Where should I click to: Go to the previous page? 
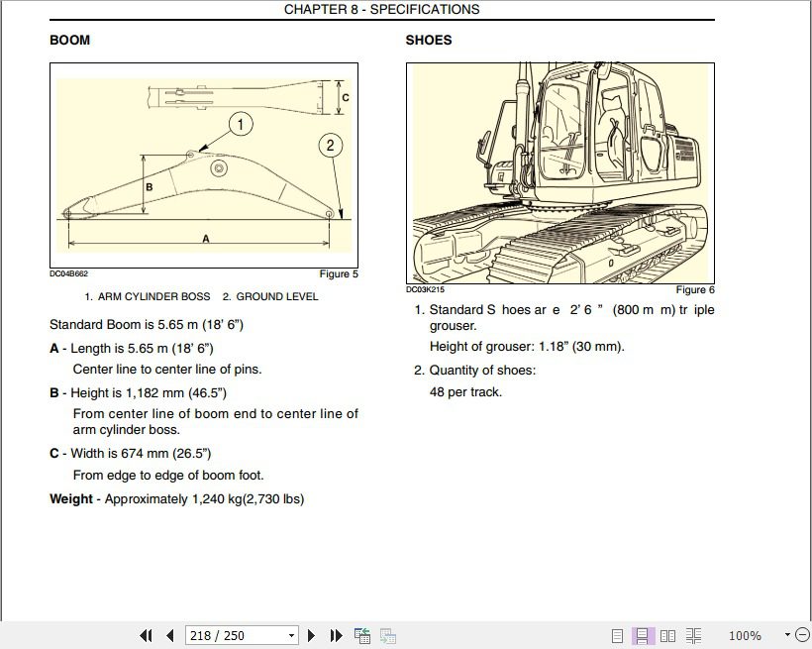[x=170, y=635]
